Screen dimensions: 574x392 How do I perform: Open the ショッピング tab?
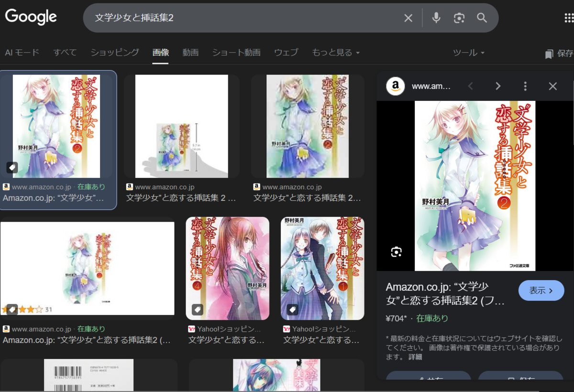(115, 53)
